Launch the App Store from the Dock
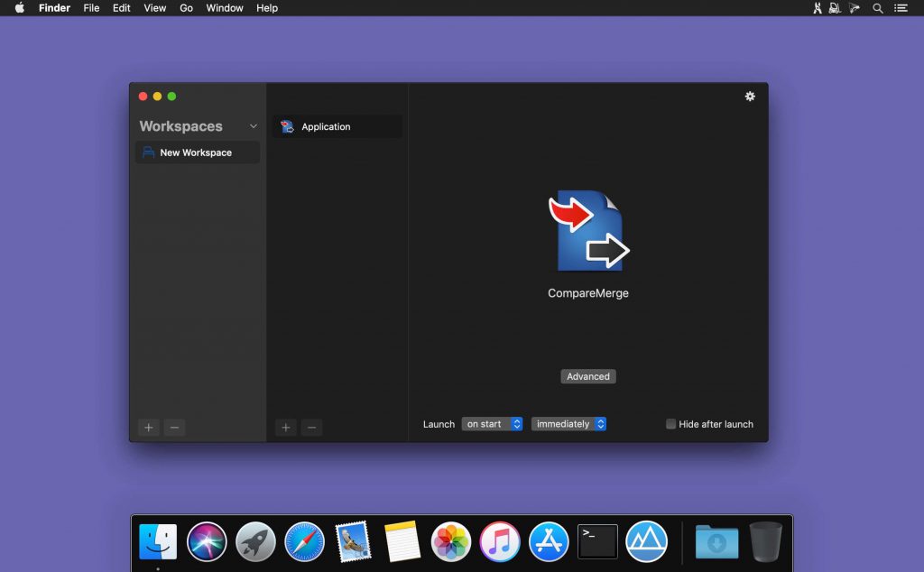Viewport: 924px width, 572px height. point(549,542)
